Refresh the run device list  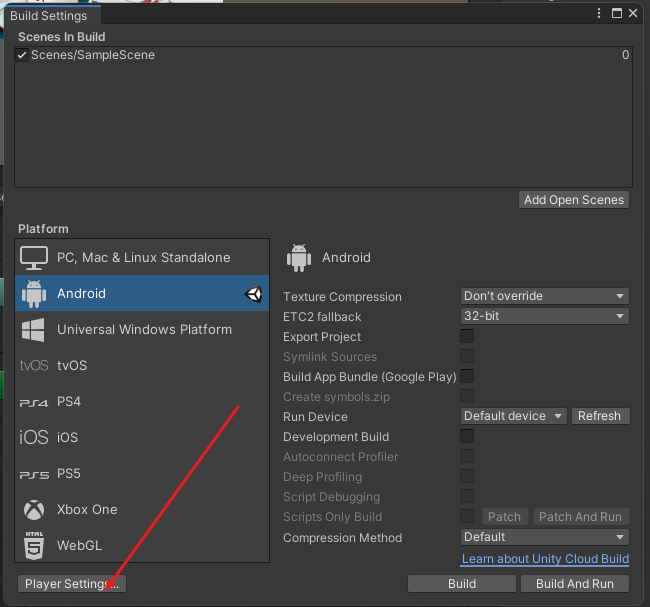[x=600, y=416]
